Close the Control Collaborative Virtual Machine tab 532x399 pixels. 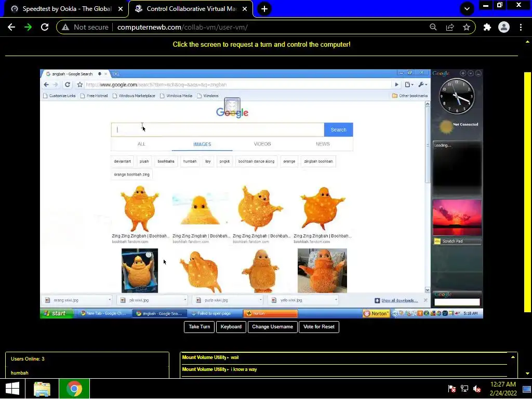[x=245, y=9]
